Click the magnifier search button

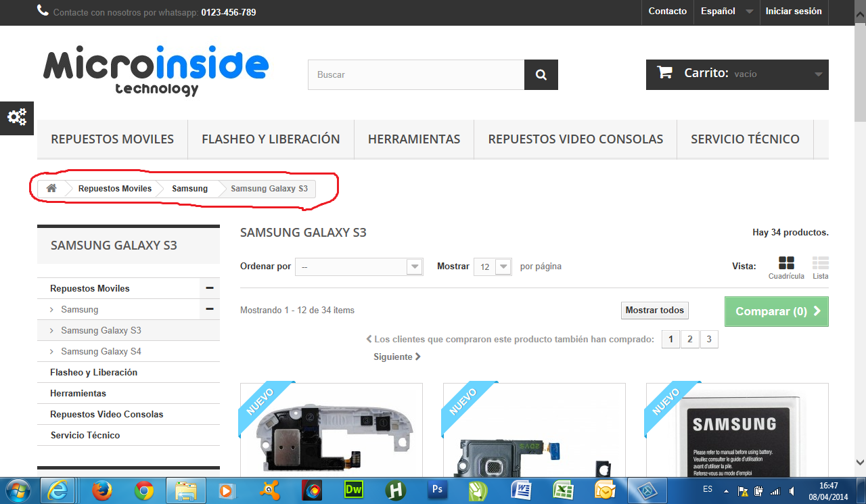click(541, 74)
